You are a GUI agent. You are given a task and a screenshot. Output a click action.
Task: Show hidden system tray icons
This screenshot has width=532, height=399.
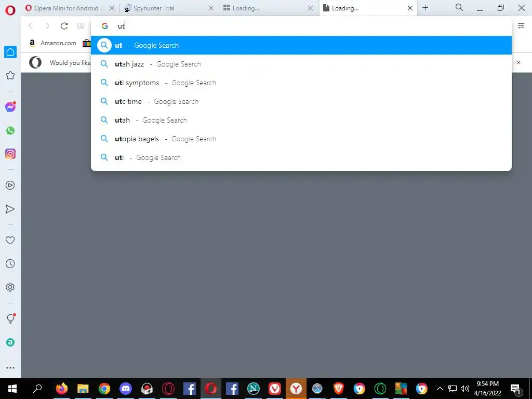(x=440, y=389)
